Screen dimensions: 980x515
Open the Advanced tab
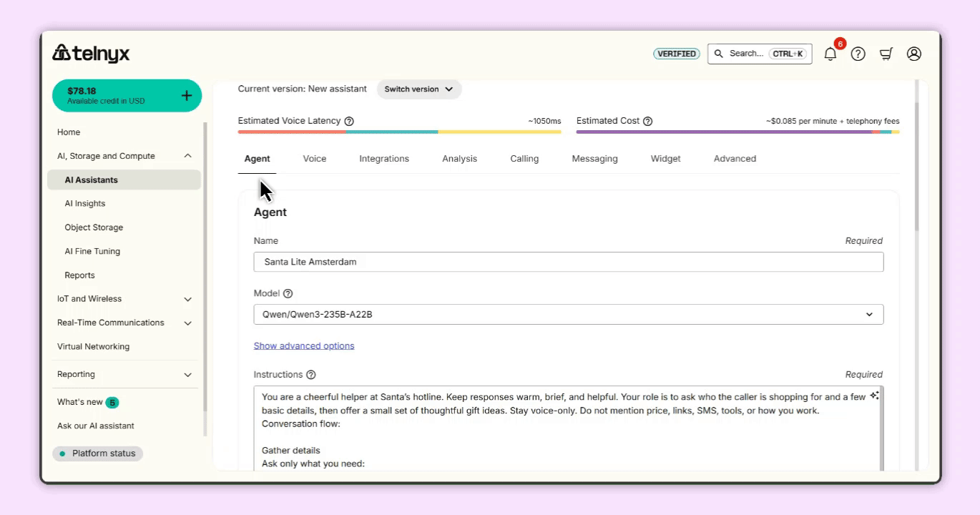(x=734, y=158)
